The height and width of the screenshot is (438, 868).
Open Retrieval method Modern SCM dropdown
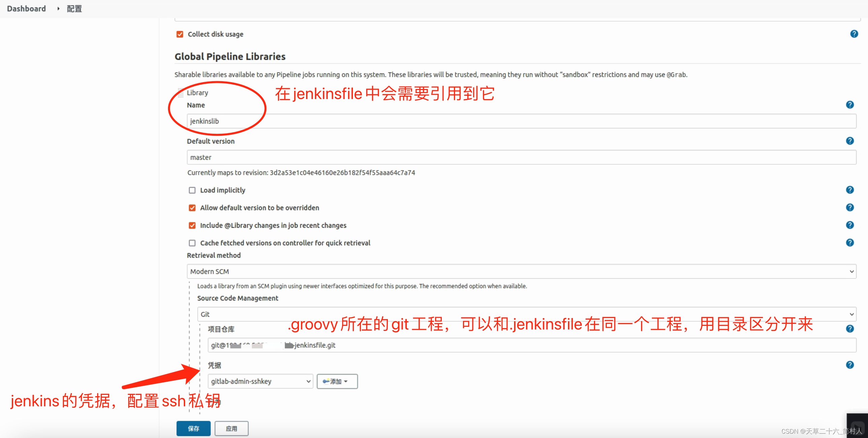pyautogui.click(x=522, y=272)
